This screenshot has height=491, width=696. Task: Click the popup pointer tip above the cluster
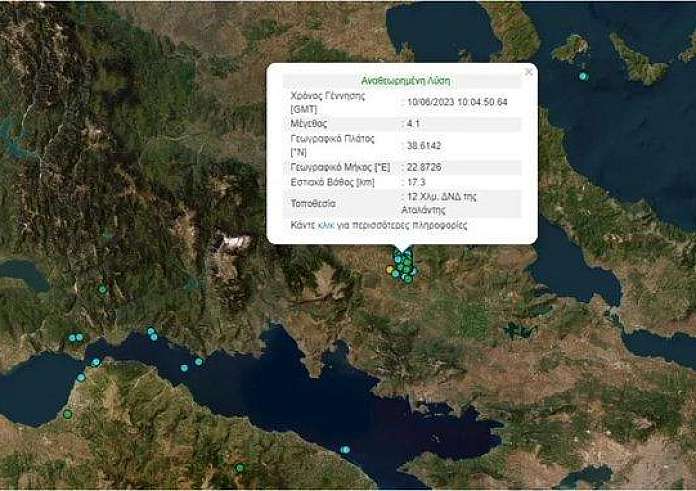click(x=401, y=252)
